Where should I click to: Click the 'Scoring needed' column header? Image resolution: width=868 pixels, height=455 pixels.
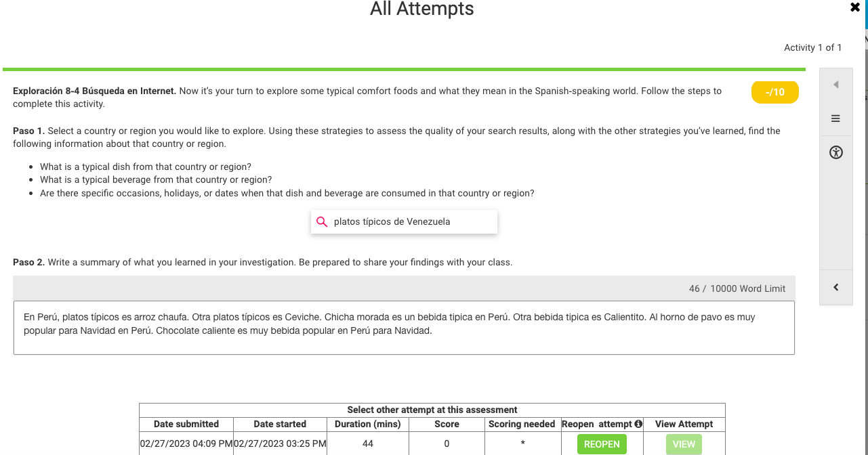pos(522,424)
